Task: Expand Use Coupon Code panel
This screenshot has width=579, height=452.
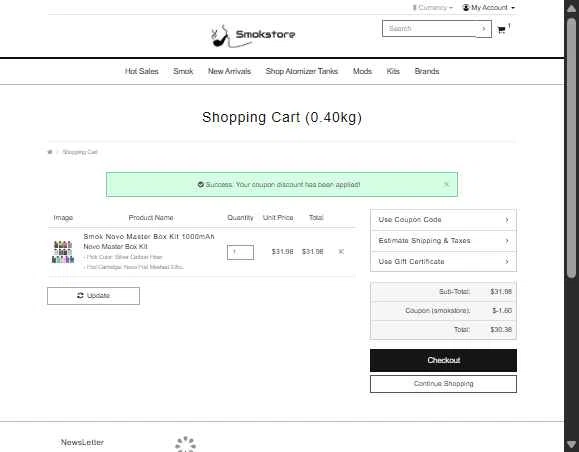Action: point(443,220)
